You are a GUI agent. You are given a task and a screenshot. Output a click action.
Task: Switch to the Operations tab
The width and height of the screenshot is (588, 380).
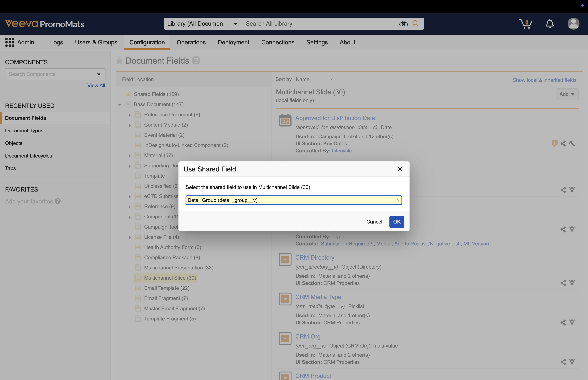point(191,43)
